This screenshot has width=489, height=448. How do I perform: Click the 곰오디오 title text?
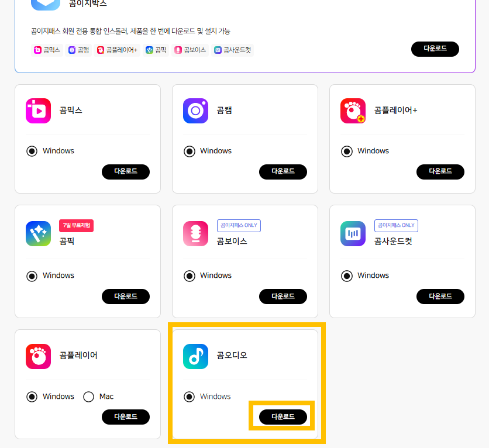tap(232, 356)
